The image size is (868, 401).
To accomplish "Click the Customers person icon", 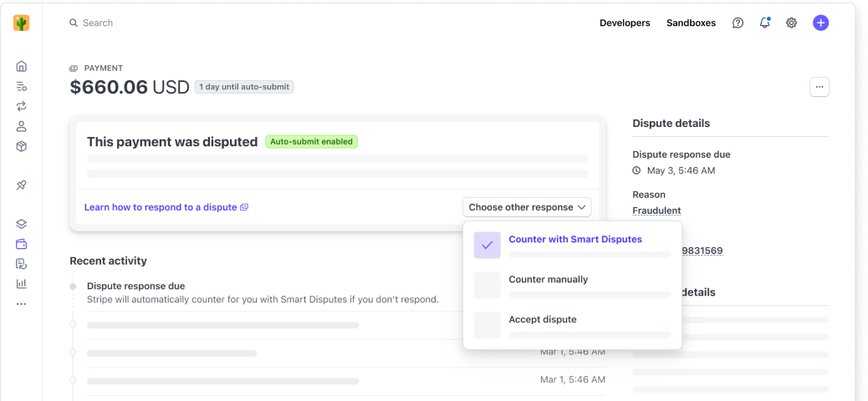I will click(22, 126).
